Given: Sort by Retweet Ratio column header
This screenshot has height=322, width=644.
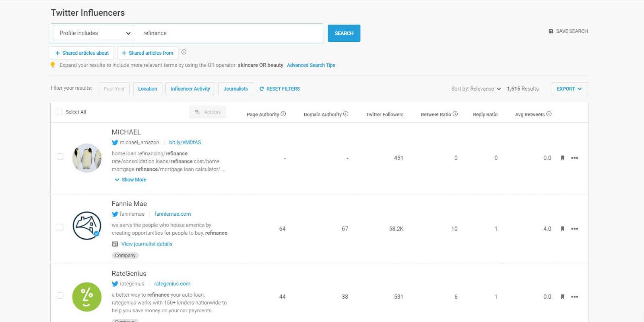Looking at the screenshot, I should click(436, 114).
